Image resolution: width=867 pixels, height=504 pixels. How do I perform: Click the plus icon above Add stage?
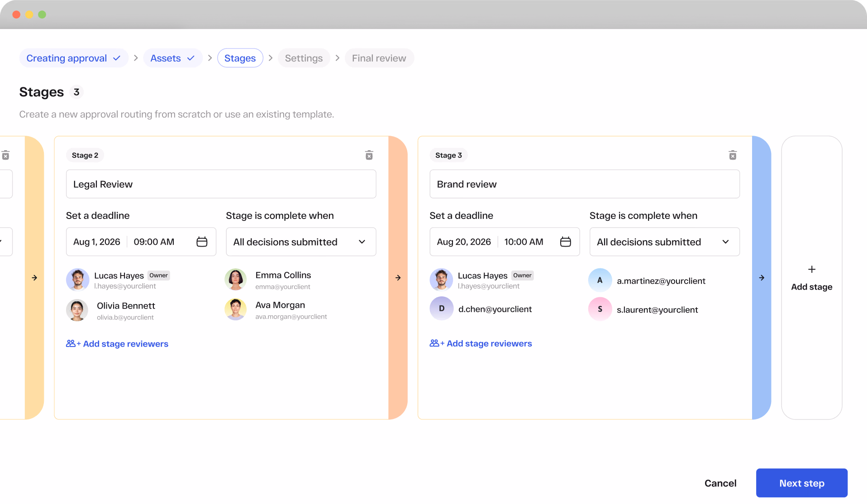point(812,269)
